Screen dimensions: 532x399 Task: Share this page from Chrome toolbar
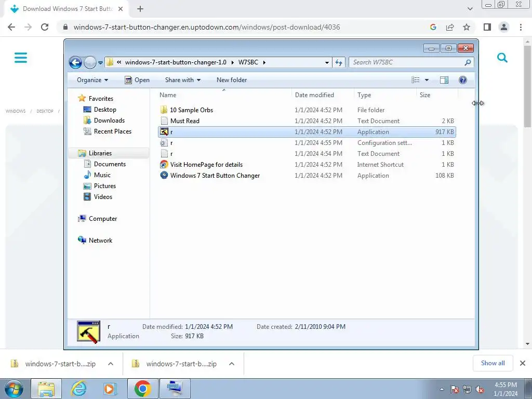pyautogui.click(x=450, y=27)
